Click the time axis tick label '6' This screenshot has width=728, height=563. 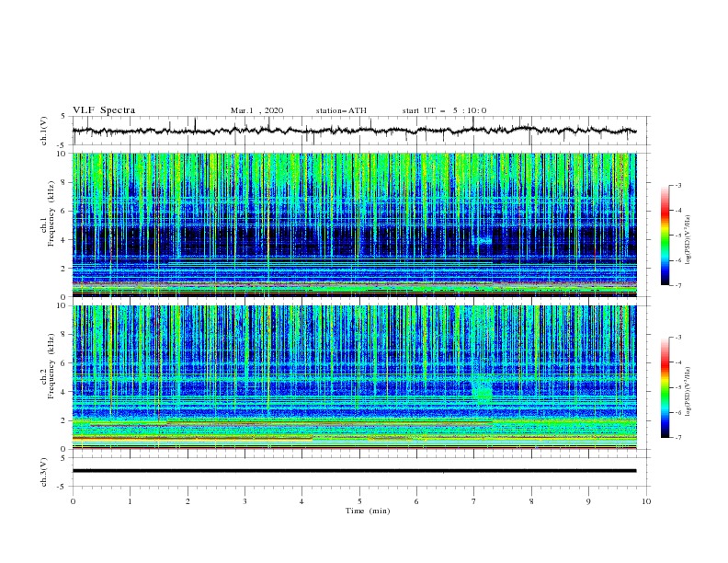pyautogui.click(x=416, y=501)
